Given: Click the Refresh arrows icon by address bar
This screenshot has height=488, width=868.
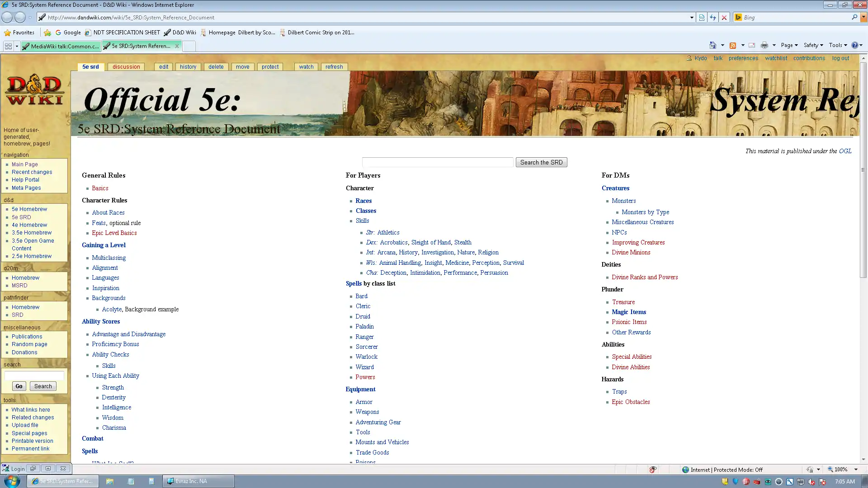Looking at the screenshot, I should click(713, 18).
